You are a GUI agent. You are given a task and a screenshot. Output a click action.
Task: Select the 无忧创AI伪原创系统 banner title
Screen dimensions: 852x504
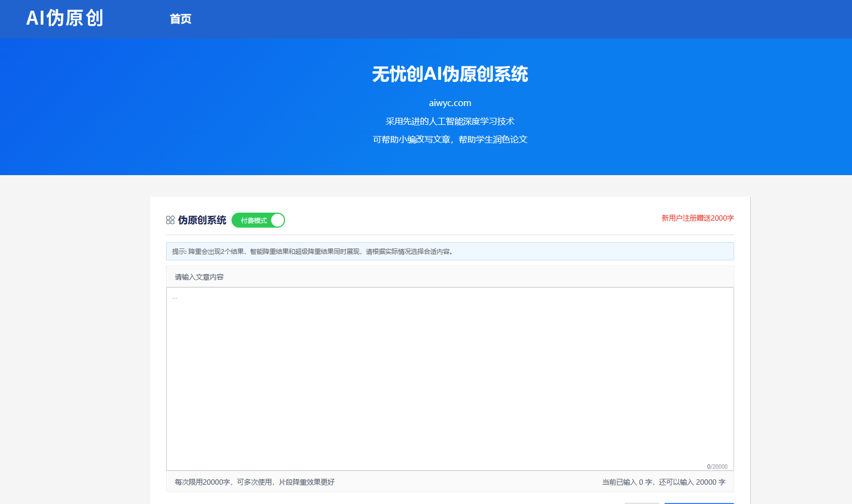click(x=450, y=74)
